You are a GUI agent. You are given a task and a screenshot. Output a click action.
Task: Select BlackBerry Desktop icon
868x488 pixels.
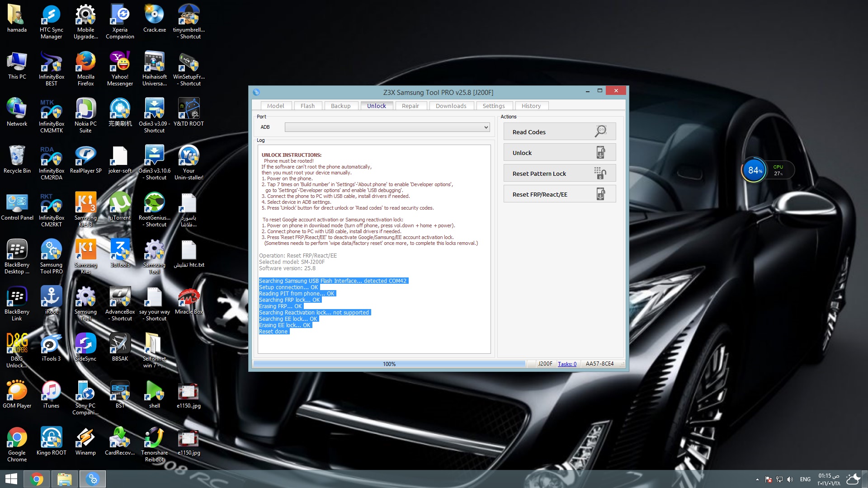click(17, 257)
